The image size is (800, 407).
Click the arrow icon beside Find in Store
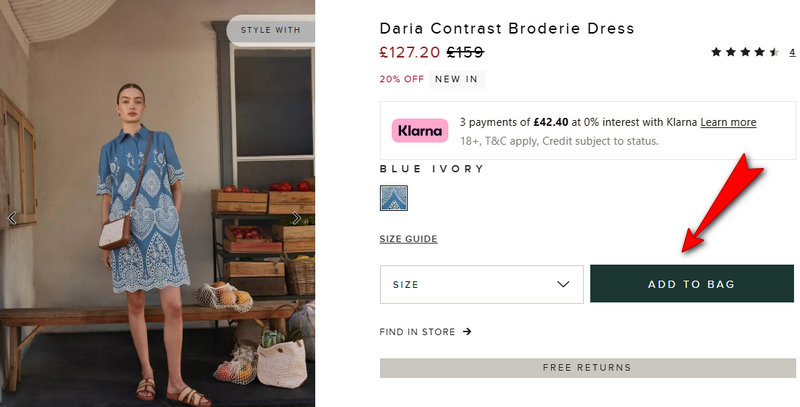click(467, 332)
